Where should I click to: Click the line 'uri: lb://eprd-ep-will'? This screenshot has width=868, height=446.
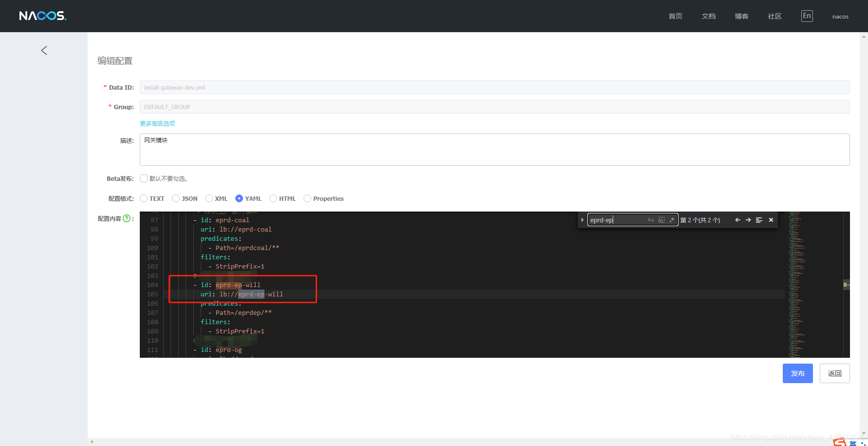pyautogui.click(x=242, y=294)
